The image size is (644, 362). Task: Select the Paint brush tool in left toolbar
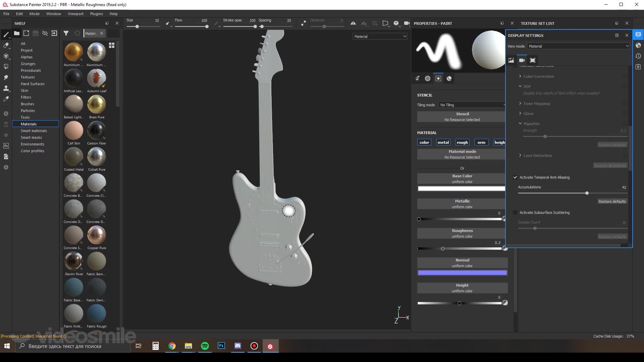[6, 35]
